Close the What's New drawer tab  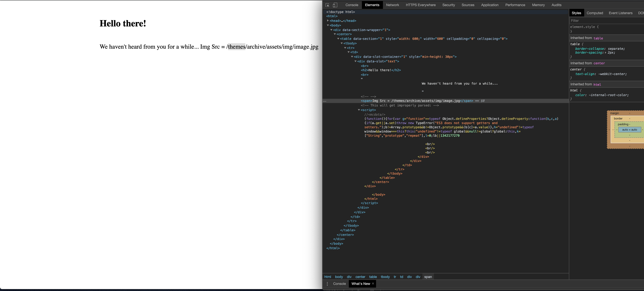tap(373, 284)
